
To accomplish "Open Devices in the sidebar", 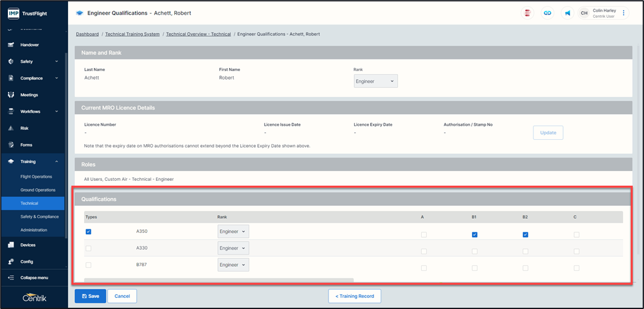I will point(28,245).
